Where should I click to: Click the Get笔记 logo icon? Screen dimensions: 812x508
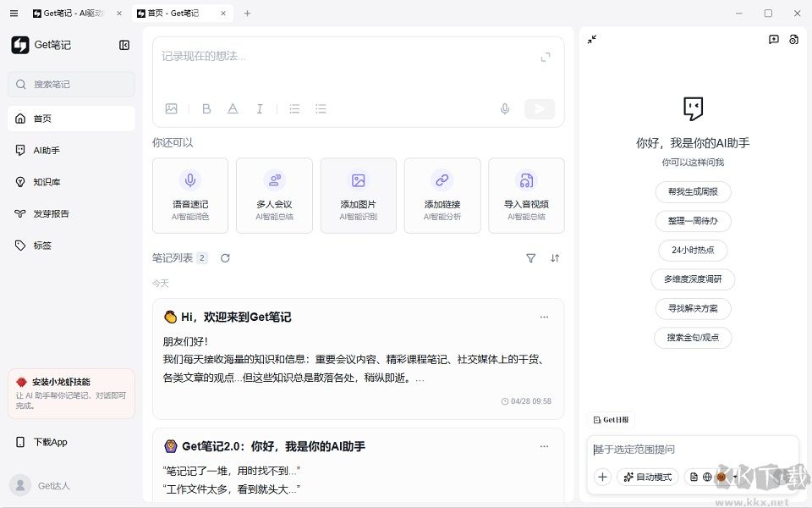click(x=20, y=45)
